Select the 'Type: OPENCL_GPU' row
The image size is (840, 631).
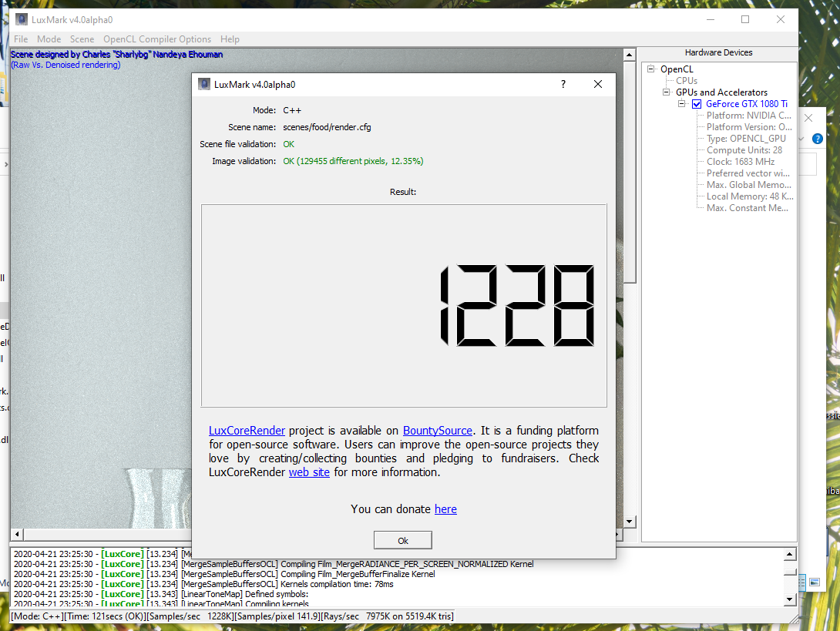[x=746, y=139]
